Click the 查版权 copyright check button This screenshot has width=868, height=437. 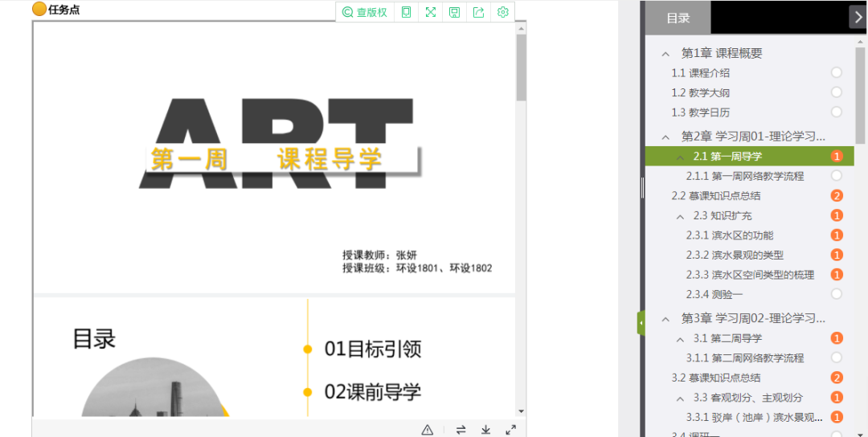[365, 12]
